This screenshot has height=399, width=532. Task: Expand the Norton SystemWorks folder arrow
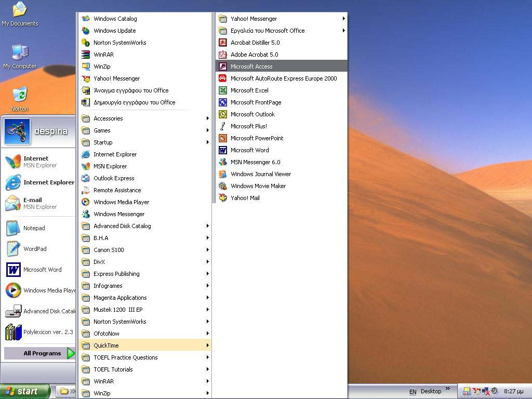pos(208,322)
